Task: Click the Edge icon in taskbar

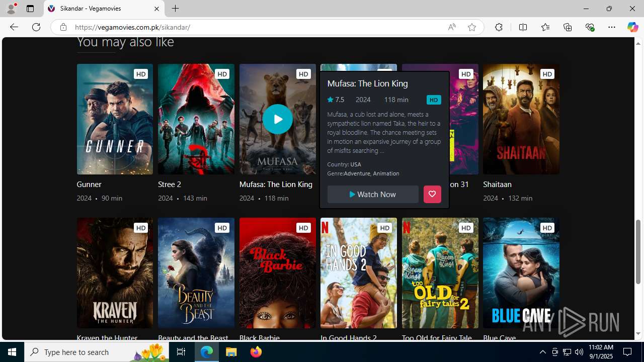Action: tap(207, 352)
